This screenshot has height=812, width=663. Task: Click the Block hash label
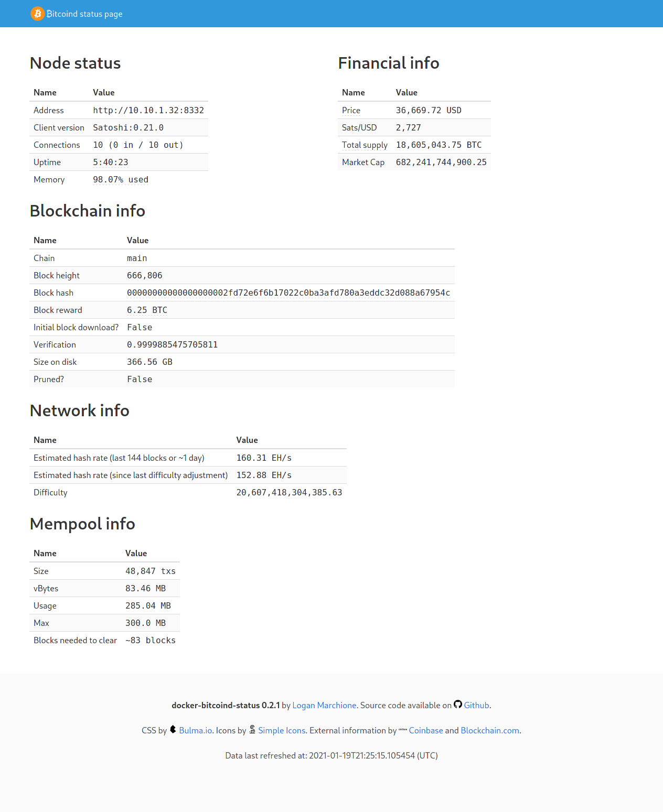point(54,293)
